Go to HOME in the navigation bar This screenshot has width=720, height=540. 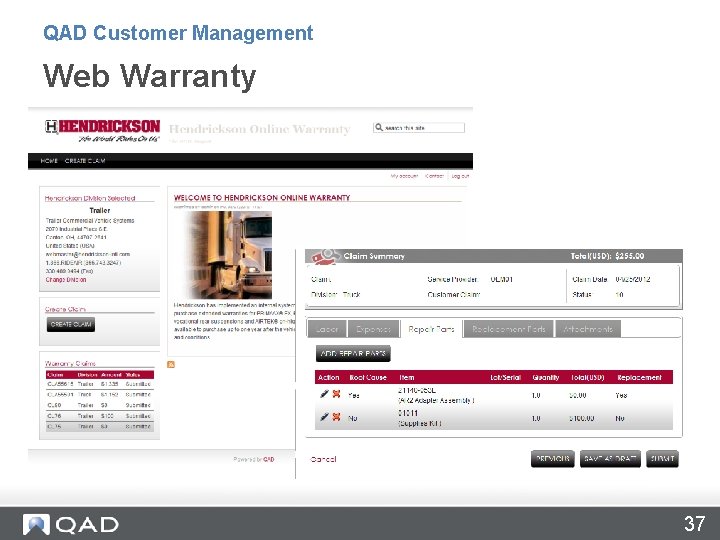coord(49,161)
